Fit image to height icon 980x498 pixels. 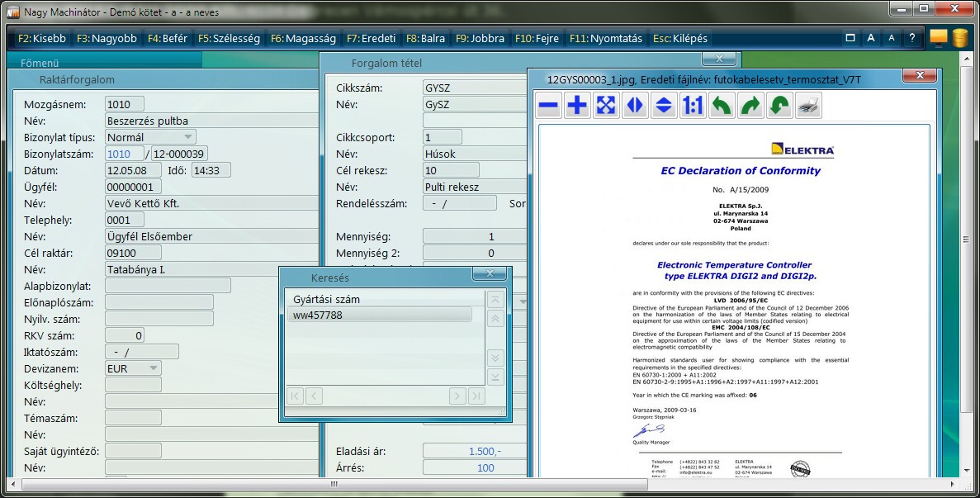[664, 106]
